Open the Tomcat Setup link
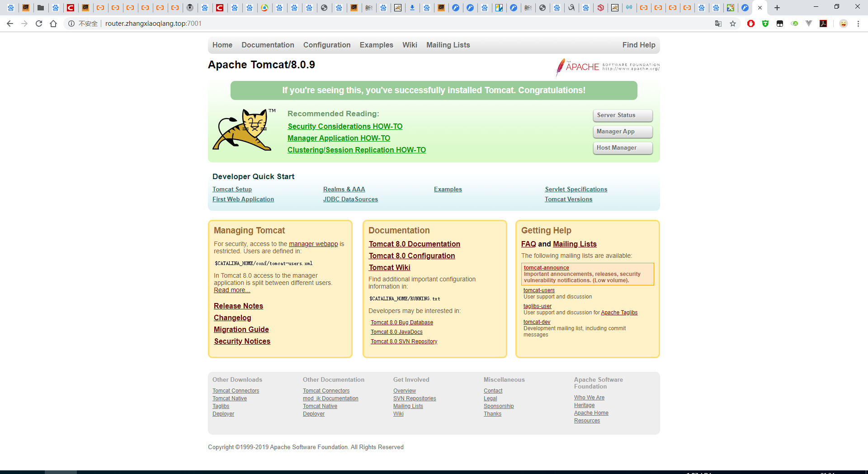Screen dimensions: 868x474 (232, 190)
